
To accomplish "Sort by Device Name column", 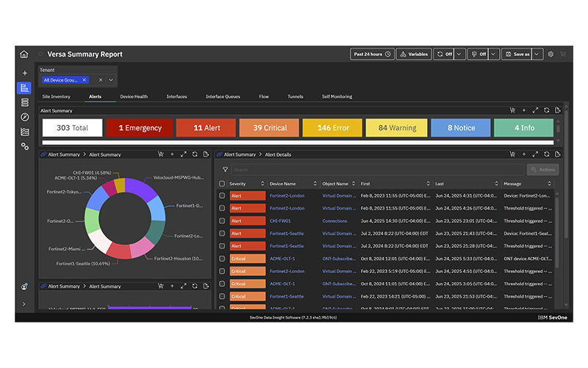I will point(315,183).
